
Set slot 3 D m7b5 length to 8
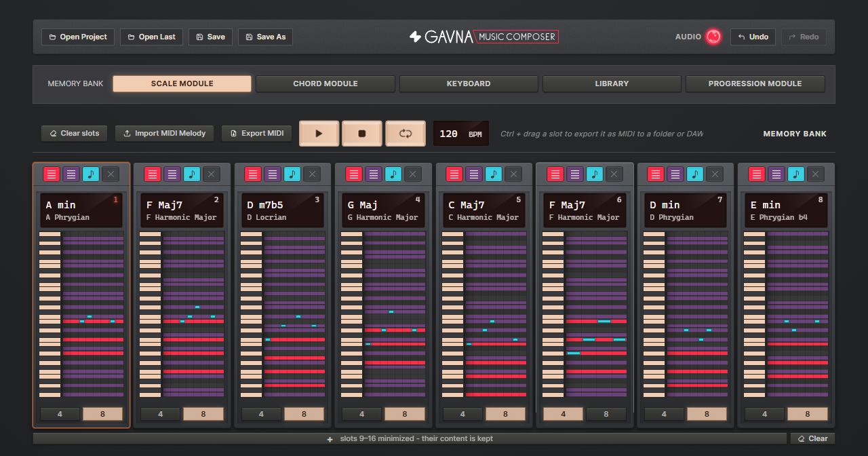[304, 414]
